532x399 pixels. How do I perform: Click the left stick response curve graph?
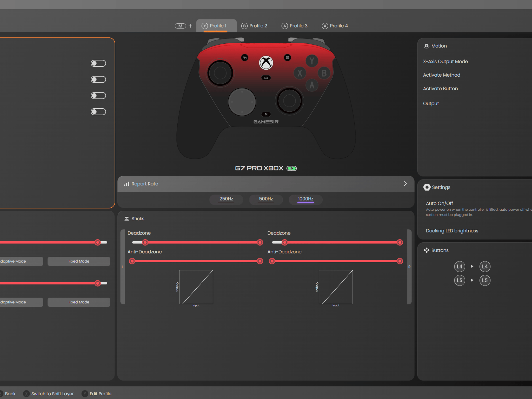(x=196, y=287)
